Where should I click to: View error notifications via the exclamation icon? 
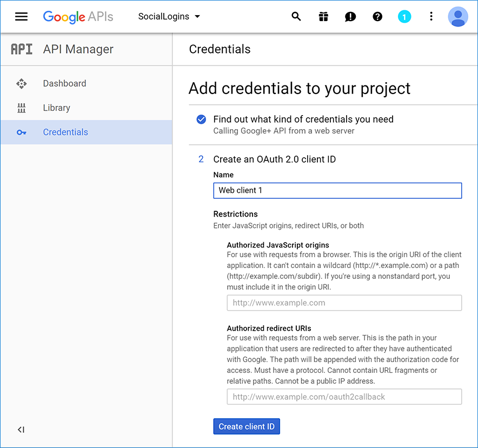point(350,17)
